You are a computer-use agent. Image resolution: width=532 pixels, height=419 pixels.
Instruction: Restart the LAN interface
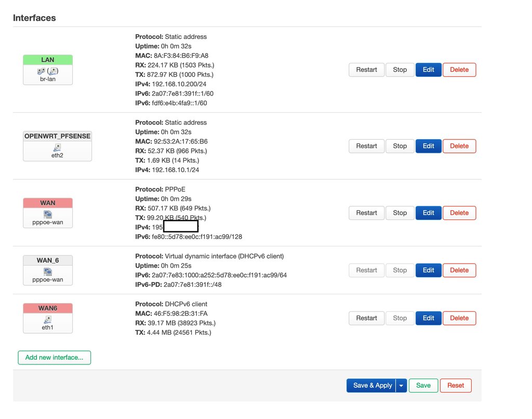click(x=366, y=70)
